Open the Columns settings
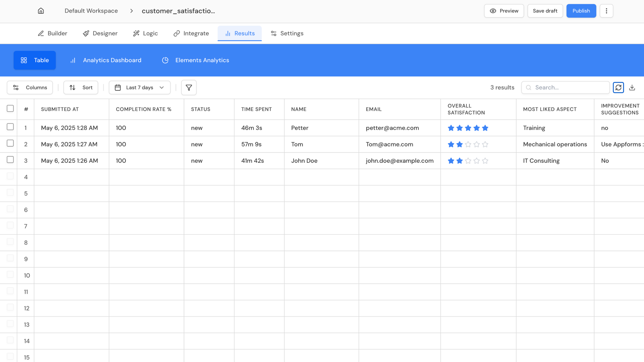The image size is (644, 362). pyautogui.click(x=30, y=87)
